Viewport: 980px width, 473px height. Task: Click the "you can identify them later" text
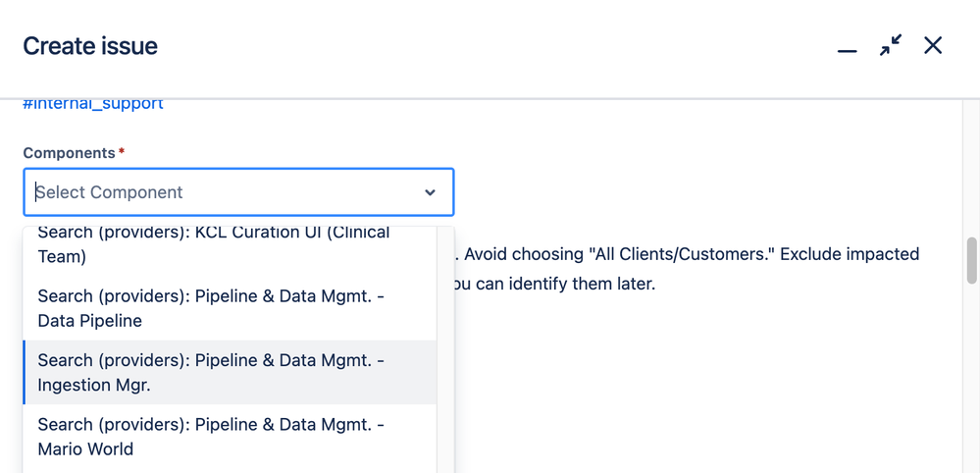(x=554, y=285)
